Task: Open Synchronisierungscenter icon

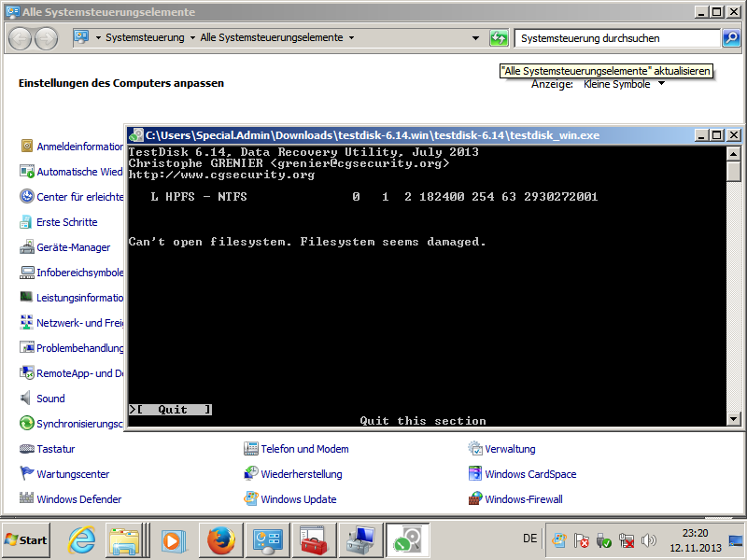Action: 27,424
